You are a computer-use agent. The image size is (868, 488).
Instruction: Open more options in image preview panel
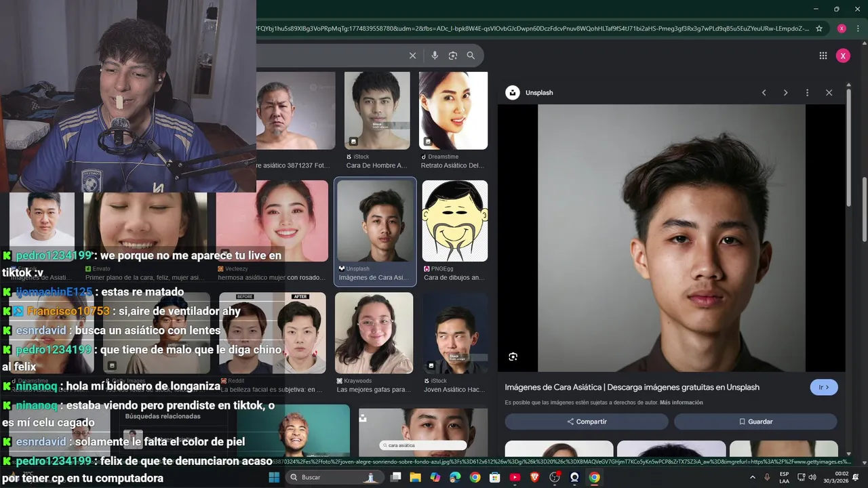pyautogui.click(x=807, y=93)
